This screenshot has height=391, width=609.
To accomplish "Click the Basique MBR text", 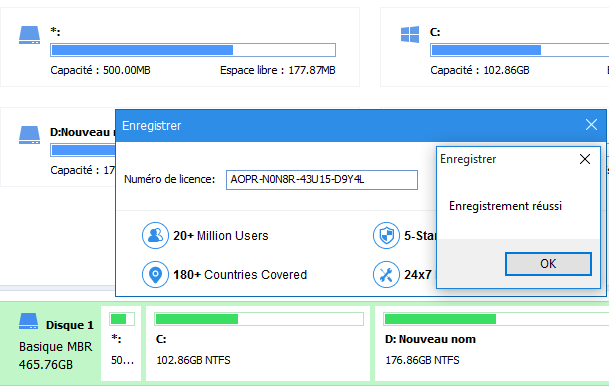I will [x=56, y=346].
